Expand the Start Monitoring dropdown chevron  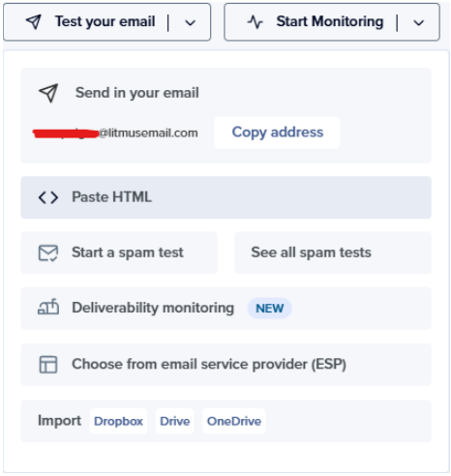(418, 22)
